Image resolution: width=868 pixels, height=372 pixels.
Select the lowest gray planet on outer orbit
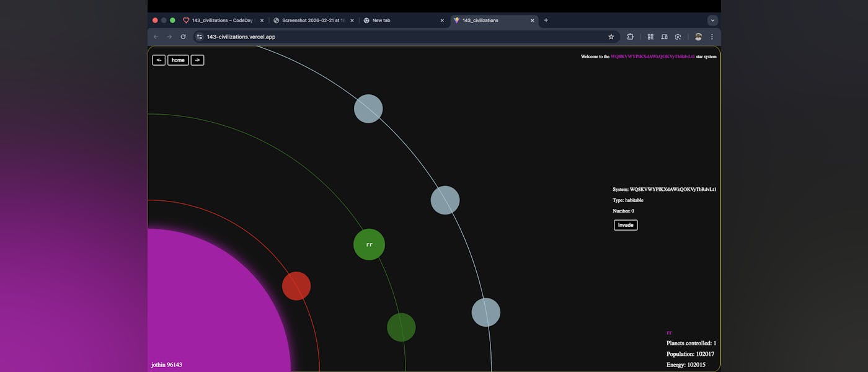click(485, 312)
